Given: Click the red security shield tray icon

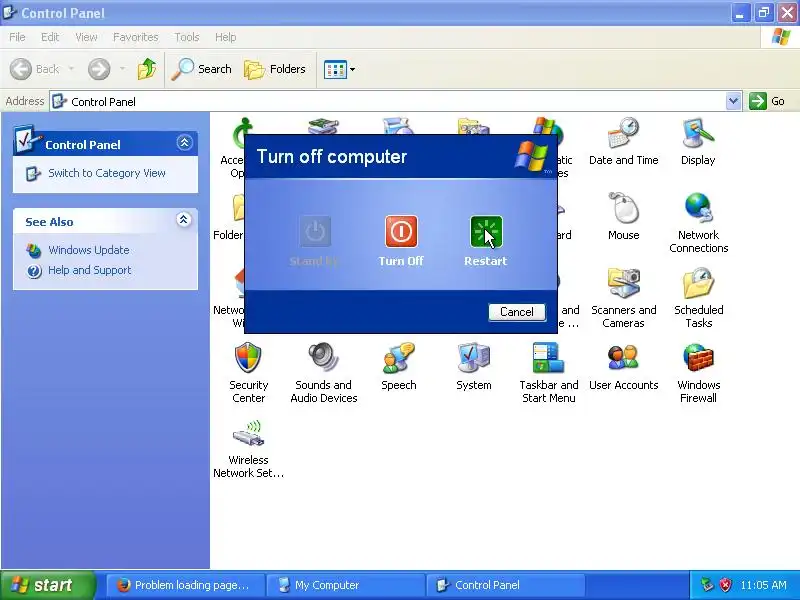Looking at the screenshot, I should 725,585.
